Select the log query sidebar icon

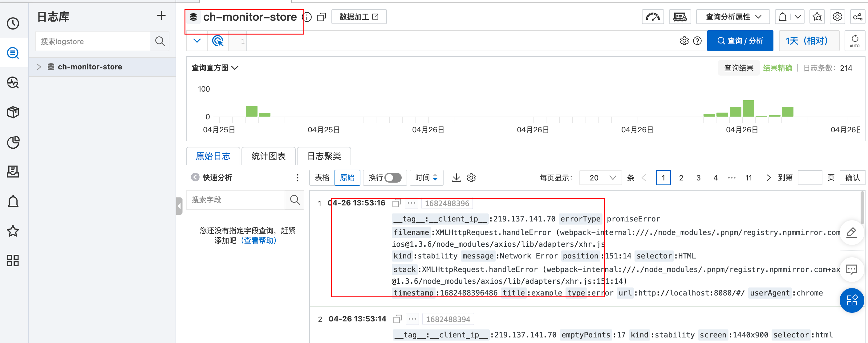coord(13,53)
